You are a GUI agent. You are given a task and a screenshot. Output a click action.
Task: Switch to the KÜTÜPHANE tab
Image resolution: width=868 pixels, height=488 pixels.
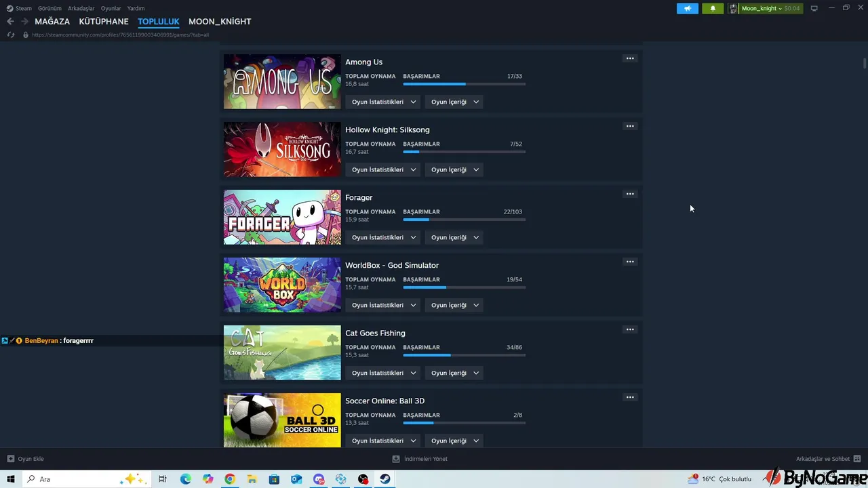pyautogui.click(x=104, y=22)
